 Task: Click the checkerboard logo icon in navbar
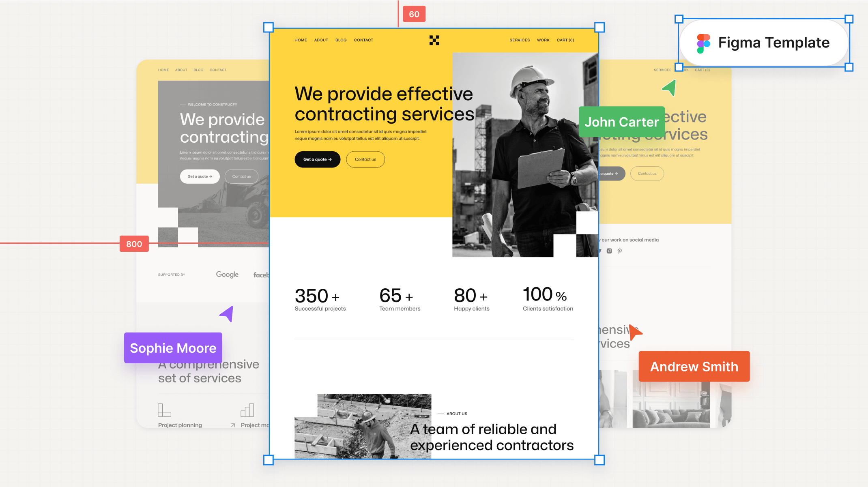[x=434, y=40]
